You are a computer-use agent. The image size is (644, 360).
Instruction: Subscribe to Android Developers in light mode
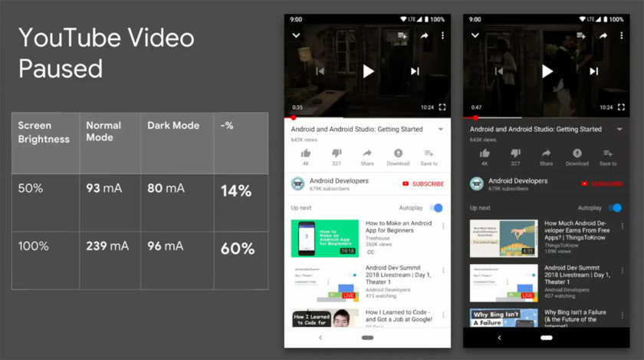pos(423,184)
